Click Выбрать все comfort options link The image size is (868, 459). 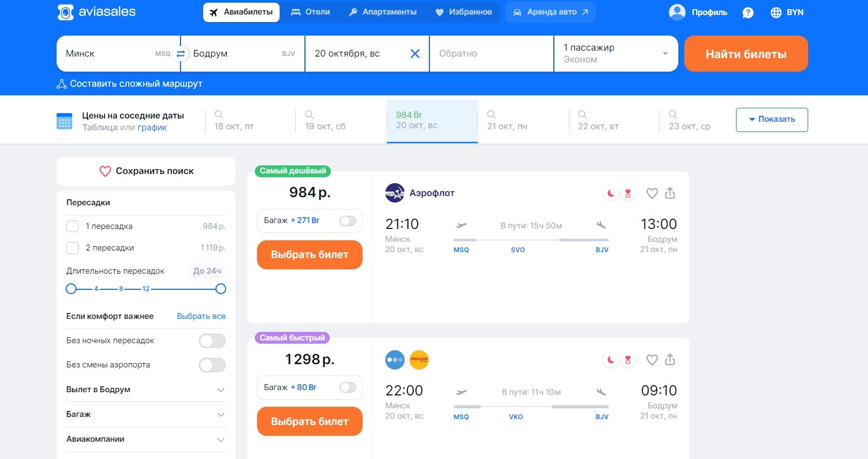[201, 316]
